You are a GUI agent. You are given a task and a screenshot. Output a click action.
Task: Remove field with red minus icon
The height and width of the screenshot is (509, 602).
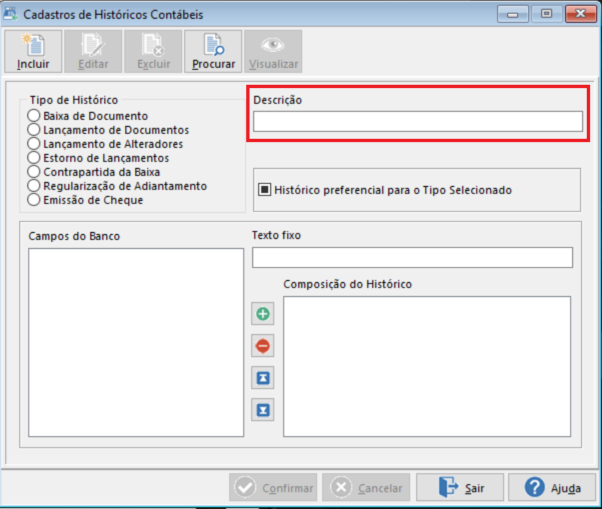[x=263, y=346]
